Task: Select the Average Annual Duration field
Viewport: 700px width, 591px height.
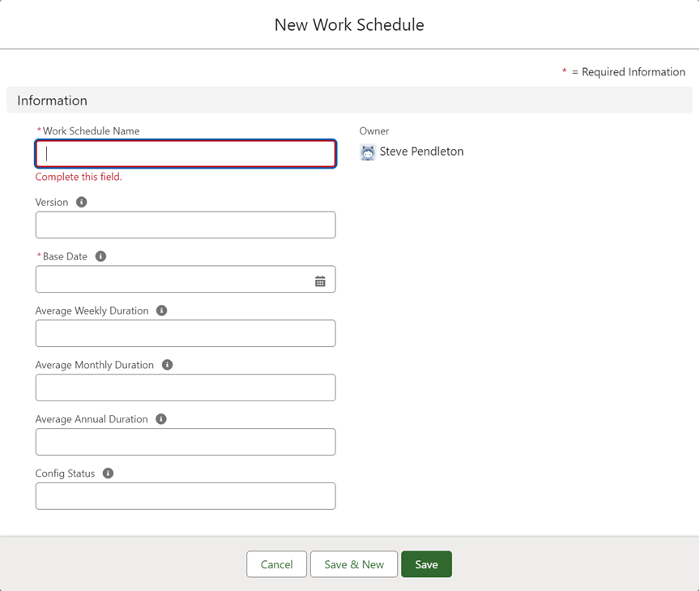Action: tap(186, 442)
